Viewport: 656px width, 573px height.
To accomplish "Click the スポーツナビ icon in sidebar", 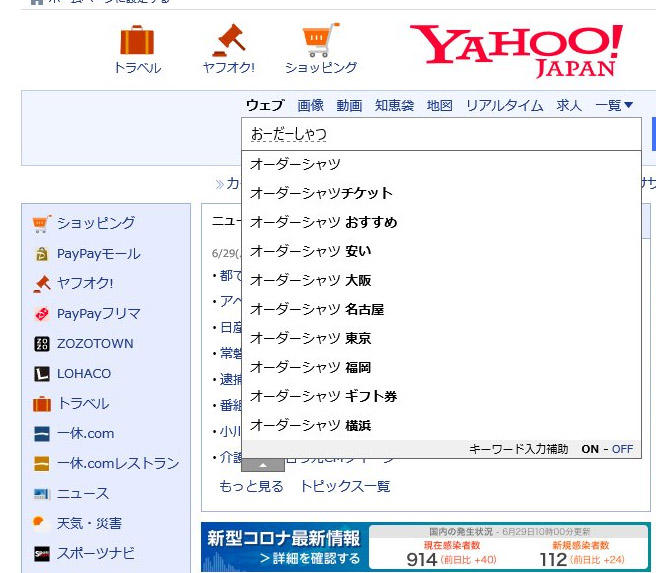I will (x=42, y=554).
